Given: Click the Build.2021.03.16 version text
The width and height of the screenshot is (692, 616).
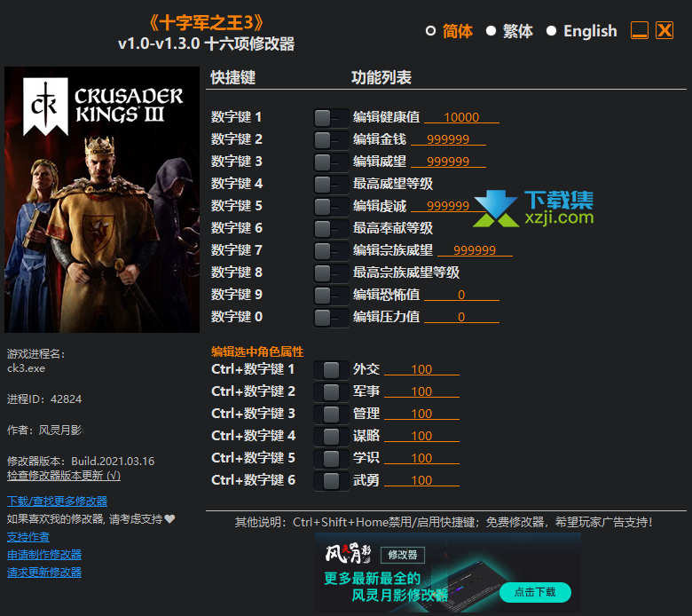Looking at the screenshot, I should click(113, 462).
